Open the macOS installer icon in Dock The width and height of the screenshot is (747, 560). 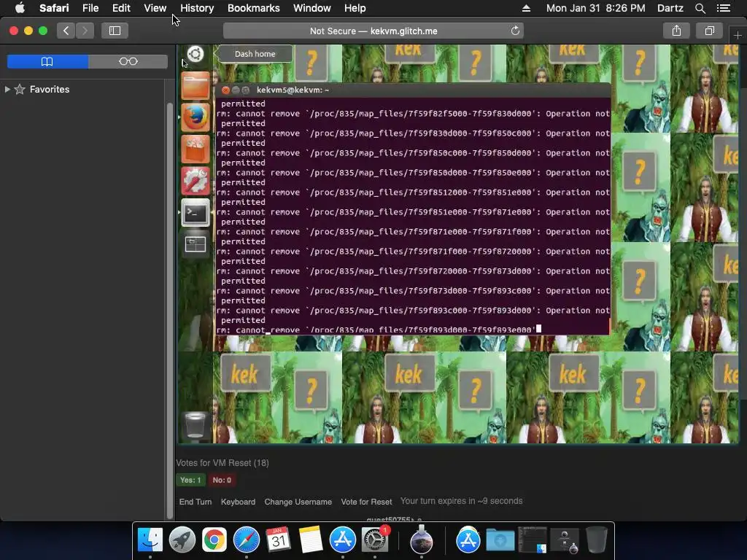[x=421, y=540]
